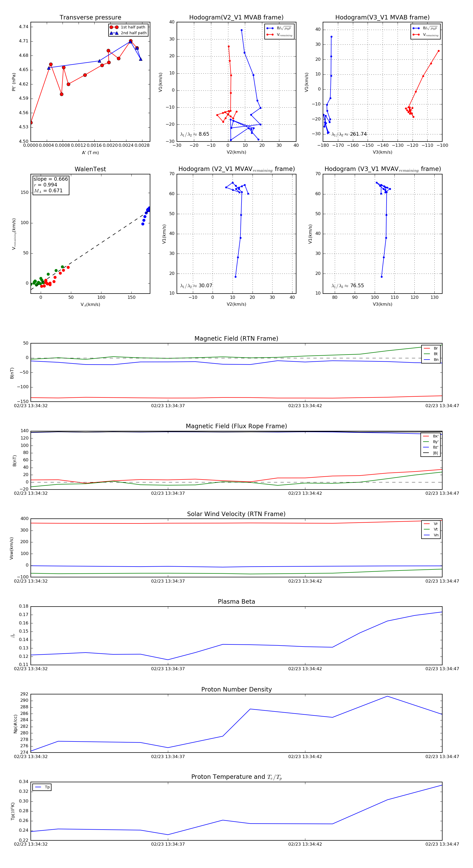Select B/√μ0ρ legend entry in V2_V1 MVAB hodogram
This screenshot has width=473, height=868.
[x=279, y=28]
